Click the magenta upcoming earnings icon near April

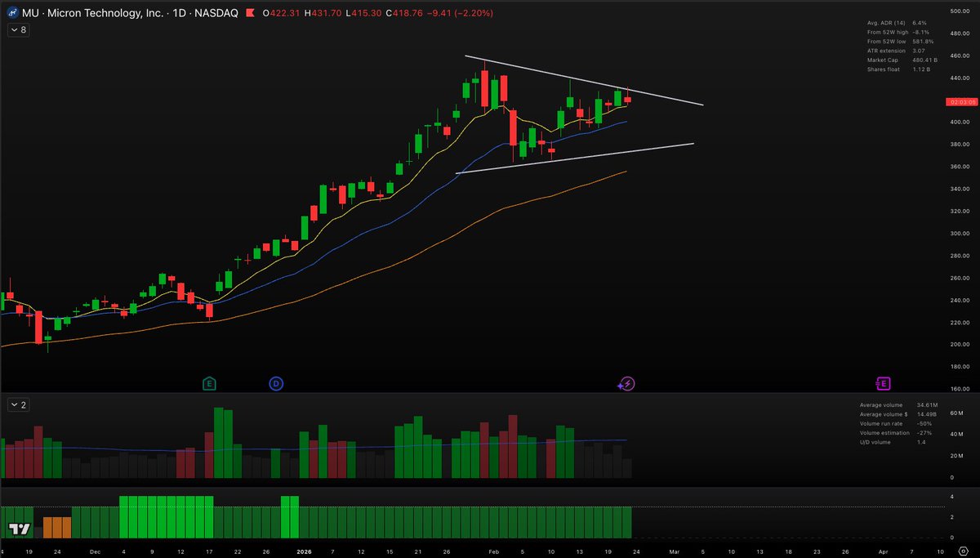[x=882, y=383]
